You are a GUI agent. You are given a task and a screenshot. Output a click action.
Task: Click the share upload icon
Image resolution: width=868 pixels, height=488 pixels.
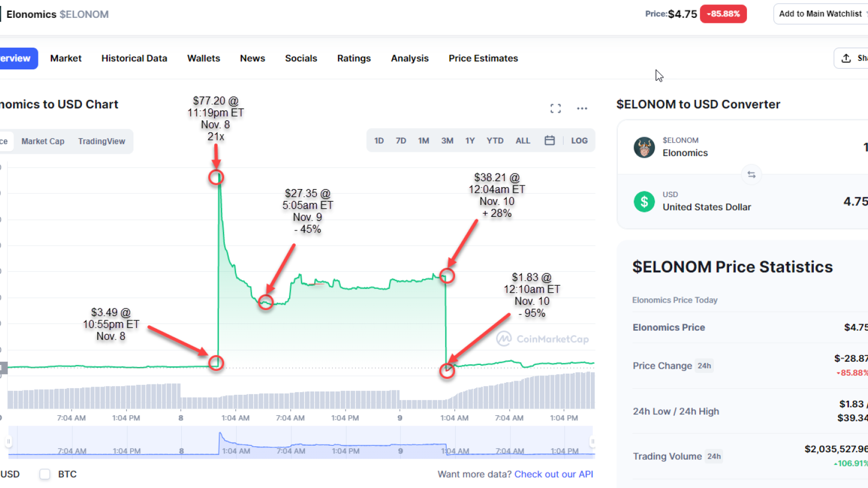(846, 58)
